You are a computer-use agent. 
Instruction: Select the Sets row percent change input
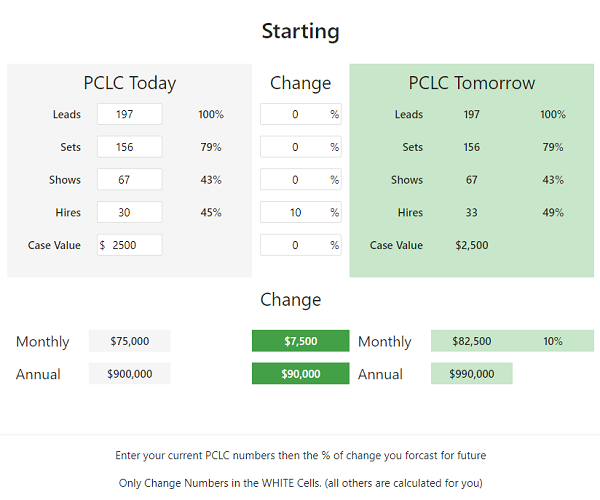(294, 148)
